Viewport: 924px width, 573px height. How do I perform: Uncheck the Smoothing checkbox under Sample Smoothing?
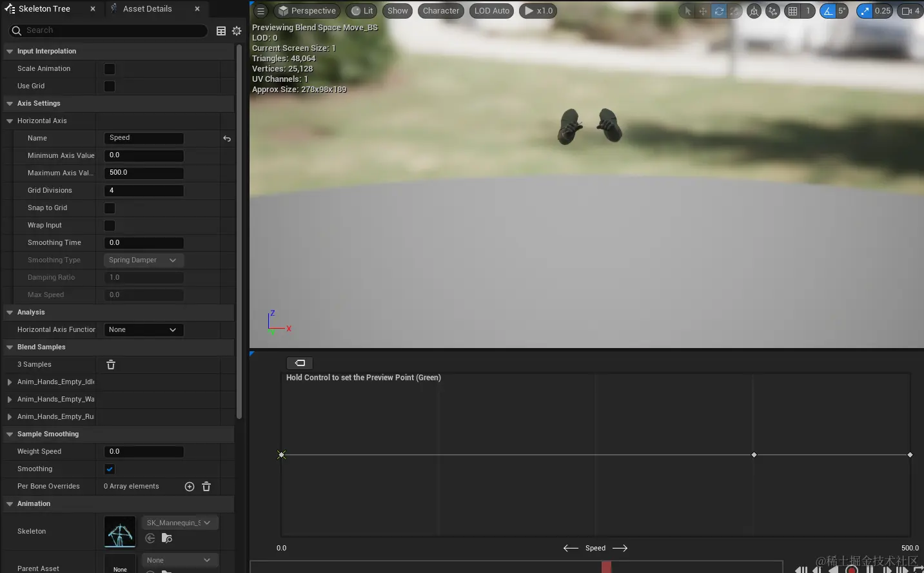[x=110, y=469]
